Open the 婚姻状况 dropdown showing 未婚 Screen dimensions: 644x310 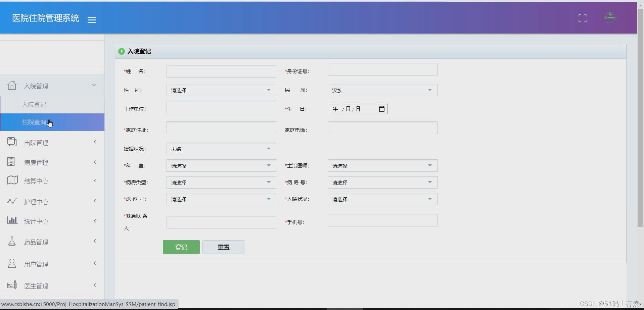tap(221, 149)
